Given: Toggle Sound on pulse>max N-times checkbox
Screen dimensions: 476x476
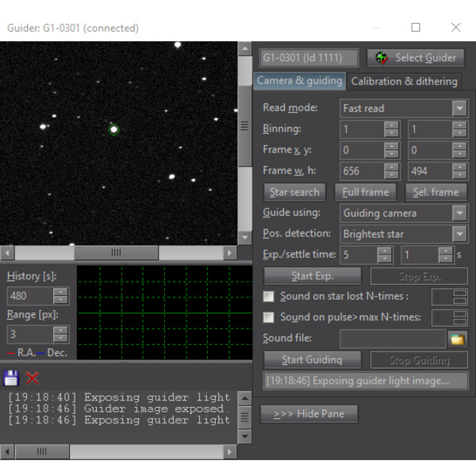Looking at the screenshot, I should [x=269, y=317].
